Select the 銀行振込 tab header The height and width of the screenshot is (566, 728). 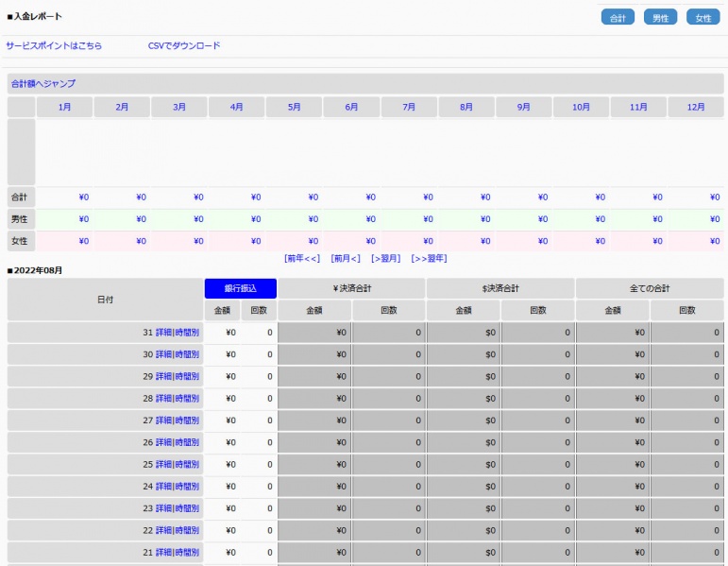[x=240, y=288]
